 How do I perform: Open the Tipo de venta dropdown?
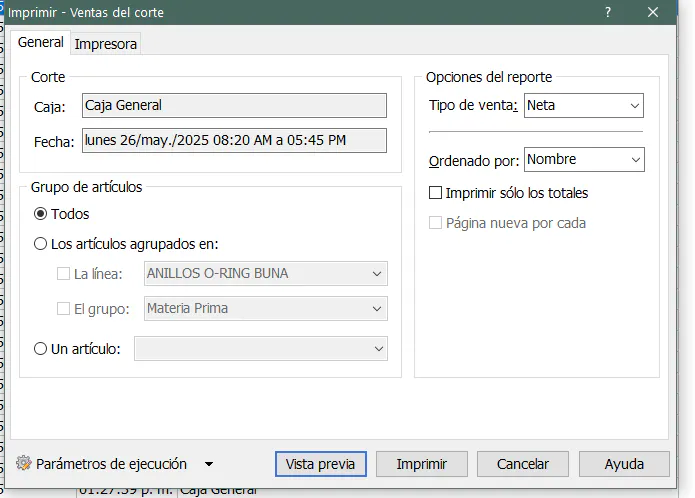[x=584, y=105]
